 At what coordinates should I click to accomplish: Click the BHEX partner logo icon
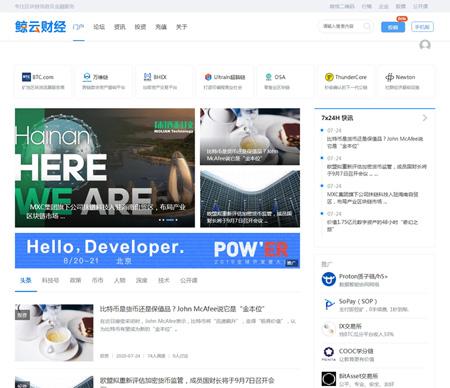click(x=147, y=77)
